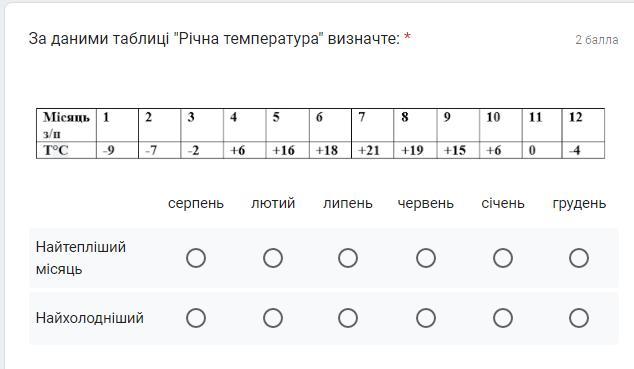This screenshot has width=634, height=369.
Task: Select серпень for Найхолодніший row
Action: point(196,318)
